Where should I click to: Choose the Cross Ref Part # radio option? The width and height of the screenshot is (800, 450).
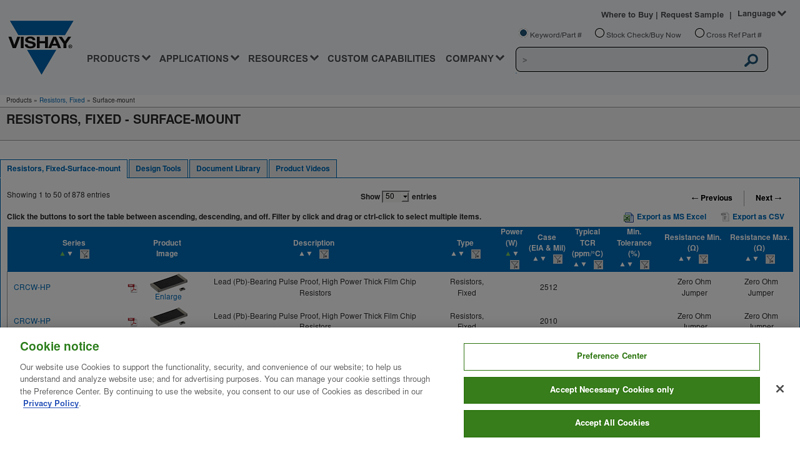point(698,33)
